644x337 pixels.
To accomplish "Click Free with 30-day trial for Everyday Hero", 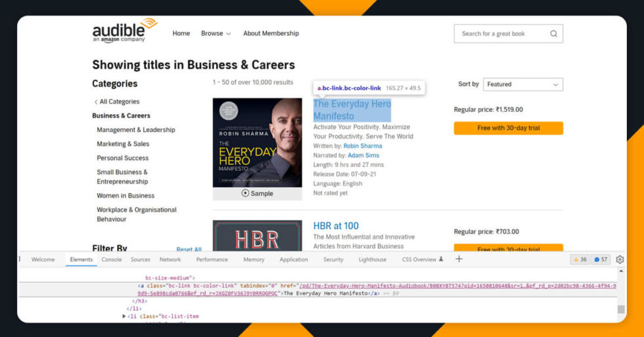I will coord(509,128).
